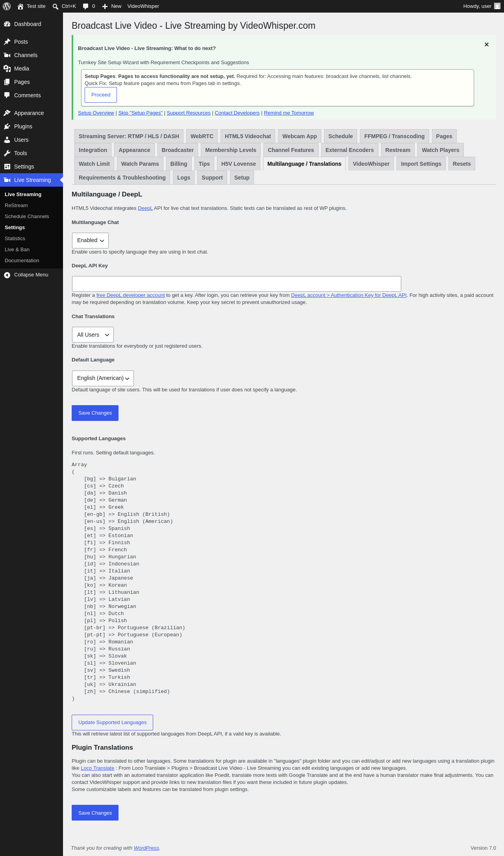Open the Loco Translate link
Viewport: 504px width, 856px height.
point(97,768)
